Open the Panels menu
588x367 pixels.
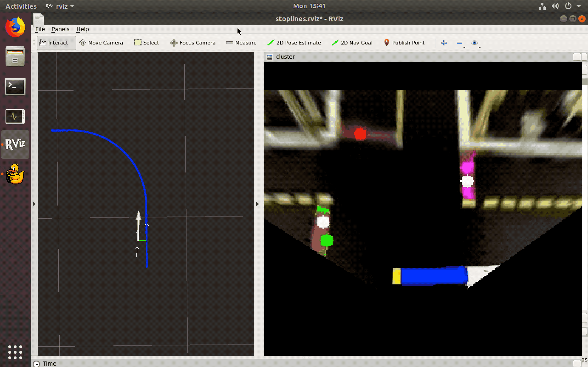(60, 29)
